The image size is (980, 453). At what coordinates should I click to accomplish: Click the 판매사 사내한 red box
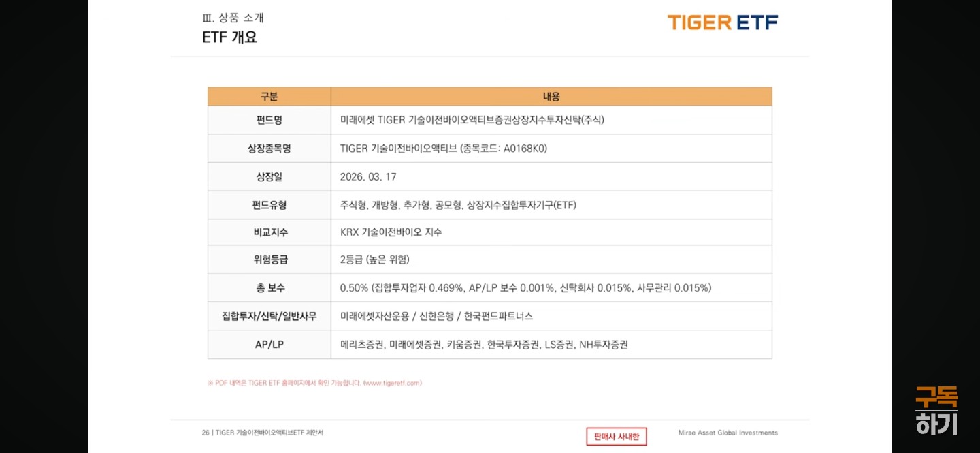(616, 437)
